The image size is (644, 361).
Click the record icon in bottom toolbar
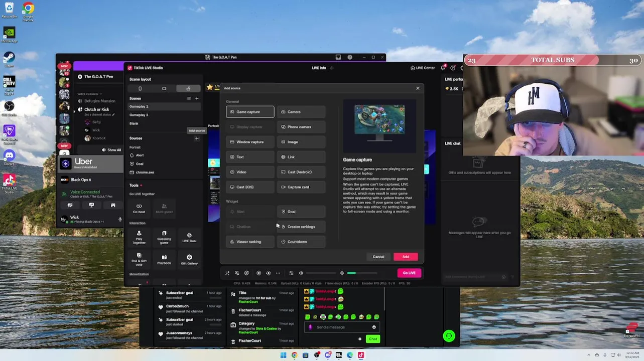(x=259, y=273)
